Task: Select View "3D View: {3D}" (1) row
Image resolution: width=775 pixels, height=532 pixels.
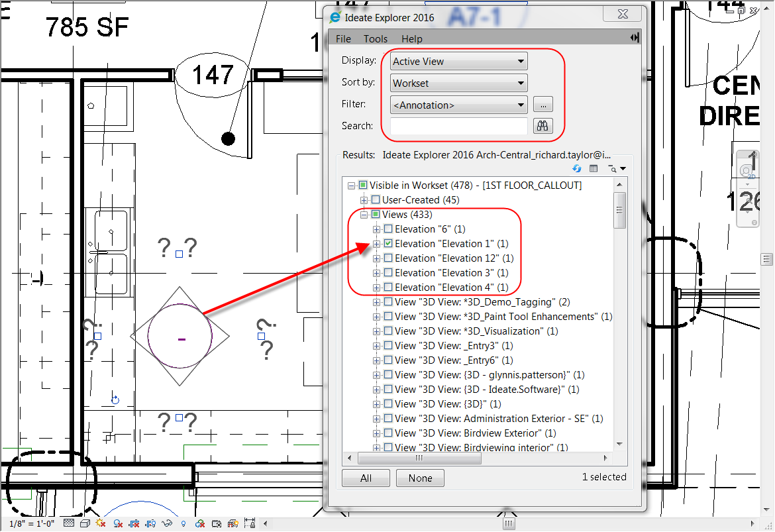Action: (x=448, y=404)
